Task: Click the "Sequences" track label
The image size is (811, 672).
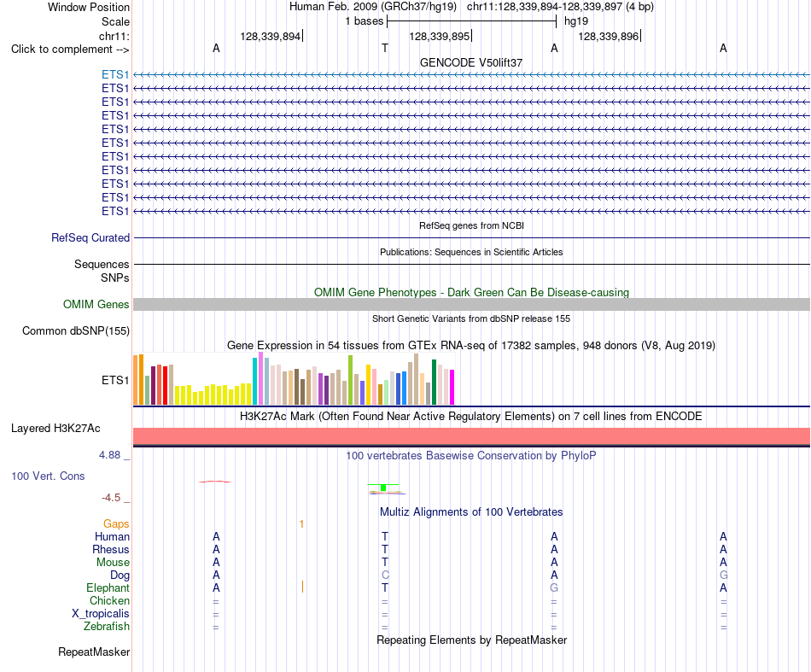Action: tap(102, 265)
